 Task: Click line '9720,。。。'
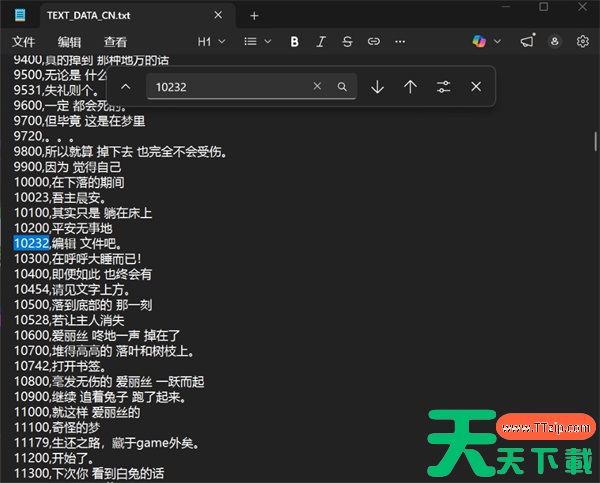pos(44,136)
